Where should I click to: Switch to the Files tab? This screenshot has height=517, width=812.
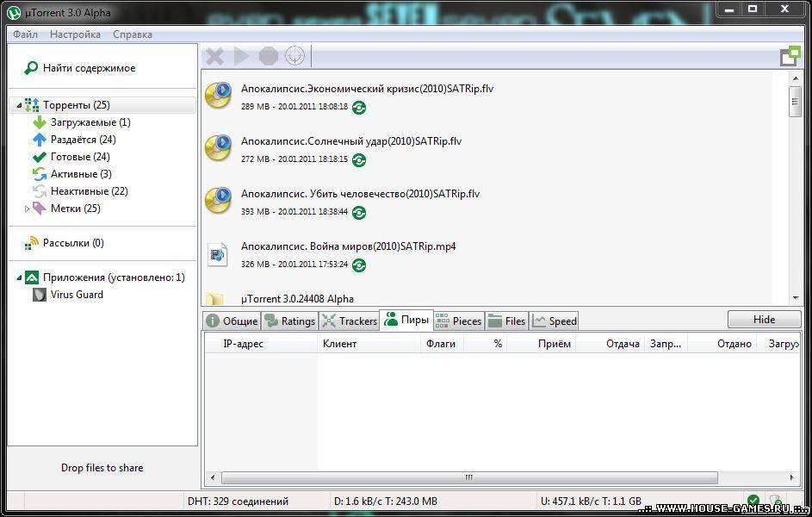[507, 321]
